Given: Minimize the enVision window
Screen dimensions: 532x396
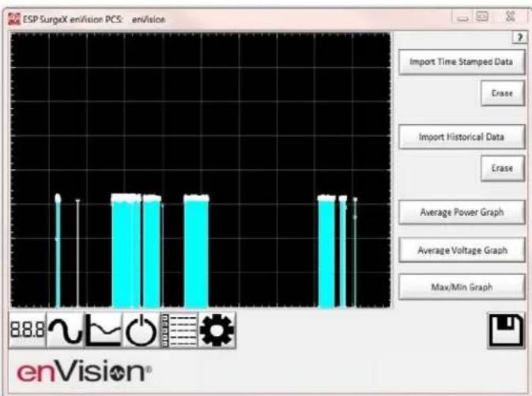Looking at the screenshot, I should 462,18.
